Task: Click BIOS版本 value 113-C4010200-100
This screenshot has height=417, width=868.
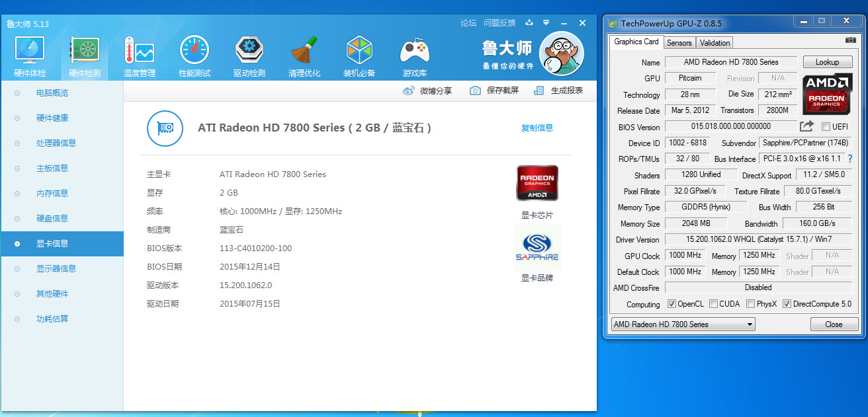Action: point(255,248)
